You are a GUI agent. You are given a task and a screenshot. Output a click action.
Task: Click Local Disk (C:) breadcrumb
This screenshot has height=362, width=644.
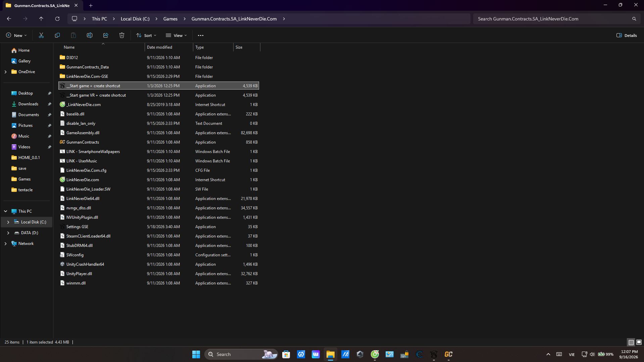click(x=135, y=19)
